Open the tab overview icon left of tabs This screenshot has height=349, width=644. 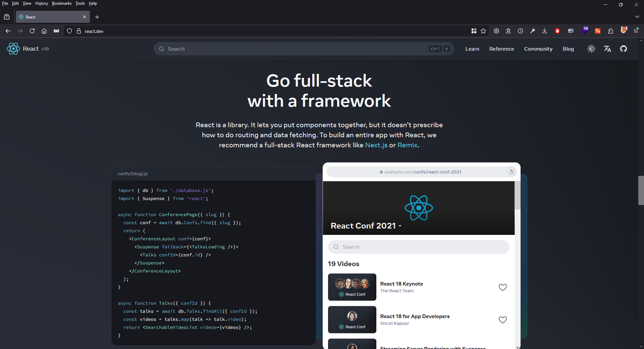click(x=7, y=17)
